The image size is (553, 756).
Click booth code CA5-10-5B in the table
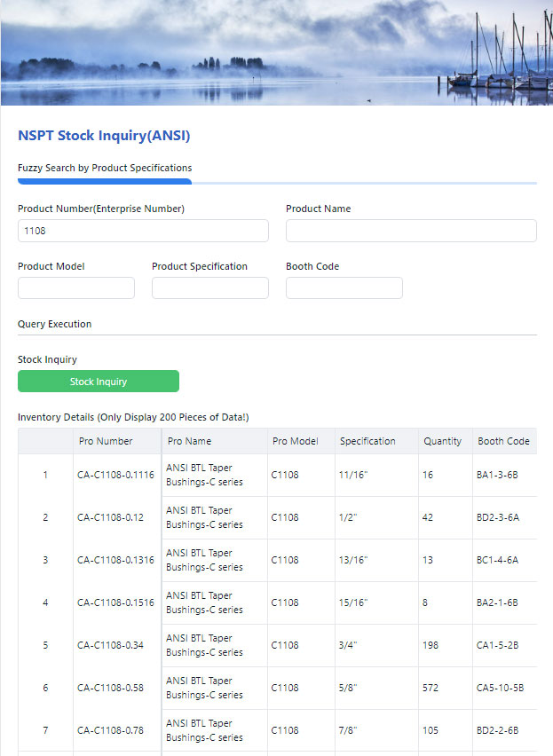pyautogui.click(x=500, y=689)
